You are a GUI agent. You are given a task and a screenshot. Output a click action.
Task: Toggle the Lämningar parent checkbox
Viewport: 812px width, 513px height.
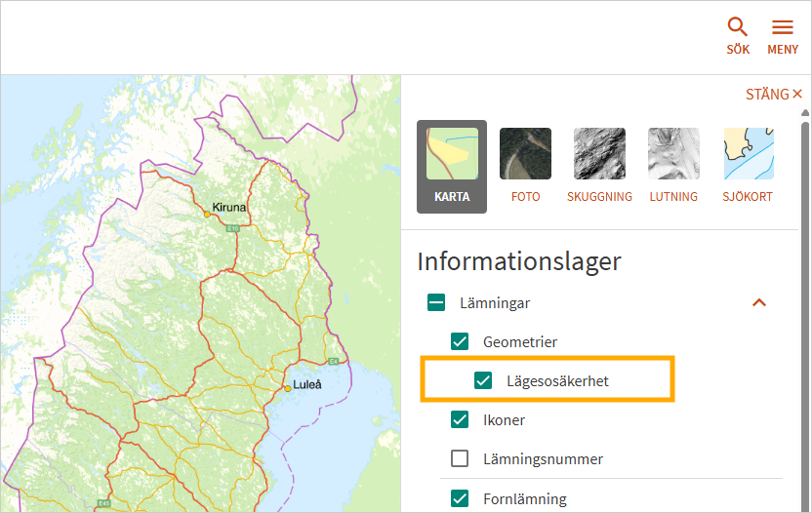click(436, 303)
